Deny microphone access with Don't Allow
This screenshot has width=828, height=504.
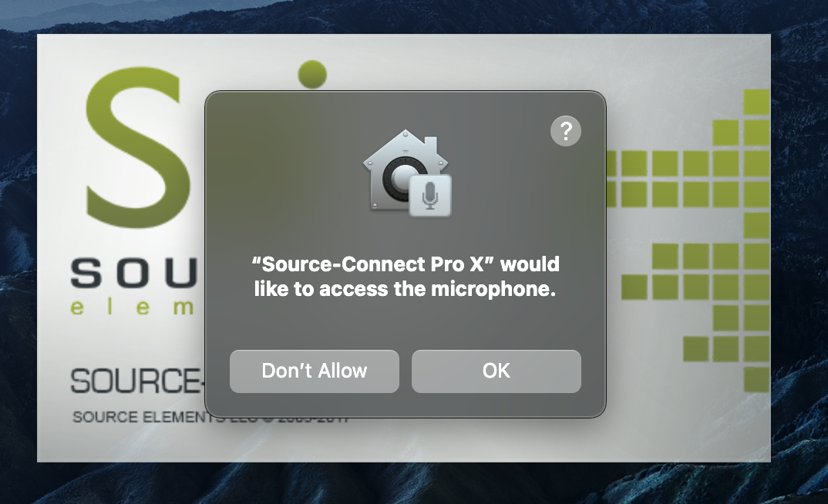point(315,371)
